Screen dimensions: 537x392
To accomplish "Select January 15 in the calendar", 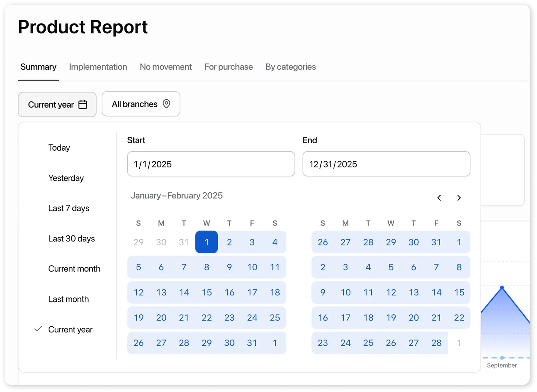I will pos(207,292).
